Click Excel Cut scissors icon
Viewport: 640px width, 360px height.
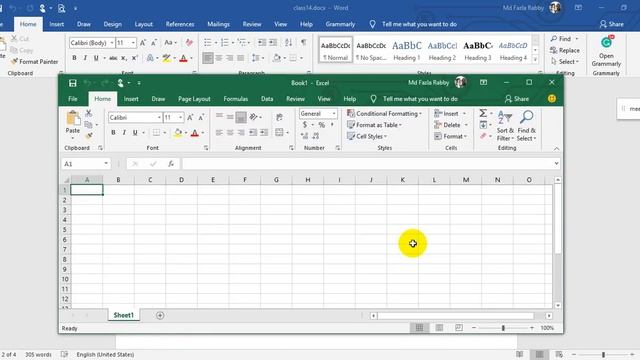pos(89,113)
